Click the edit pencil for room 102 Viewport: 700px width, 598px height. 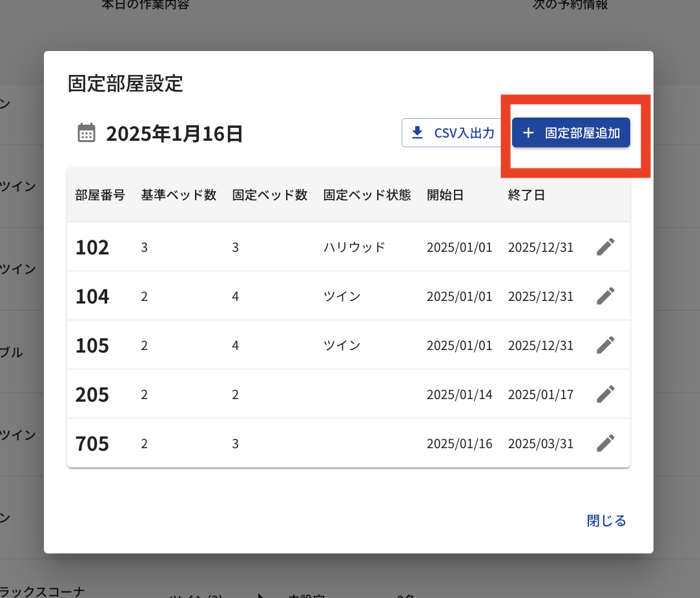605,247
